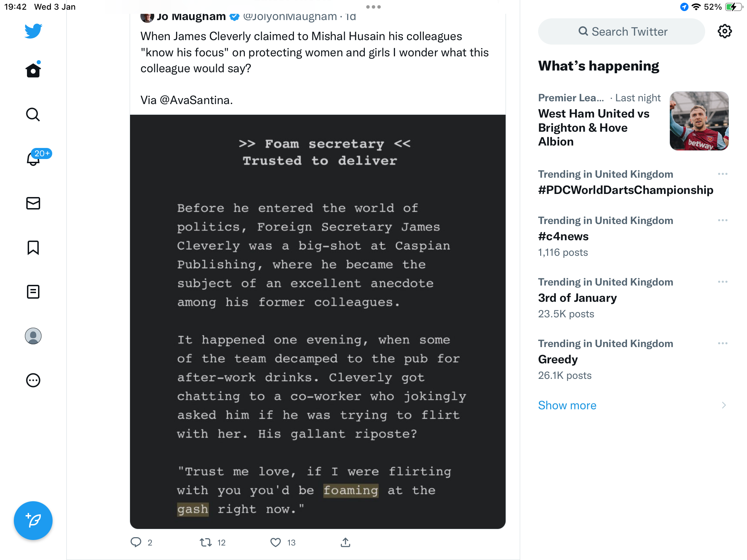Image resolution: width=747 pixels, height=560 pixels.
Task: Share the tweet via share icon
Action: (x=345, y=542)
